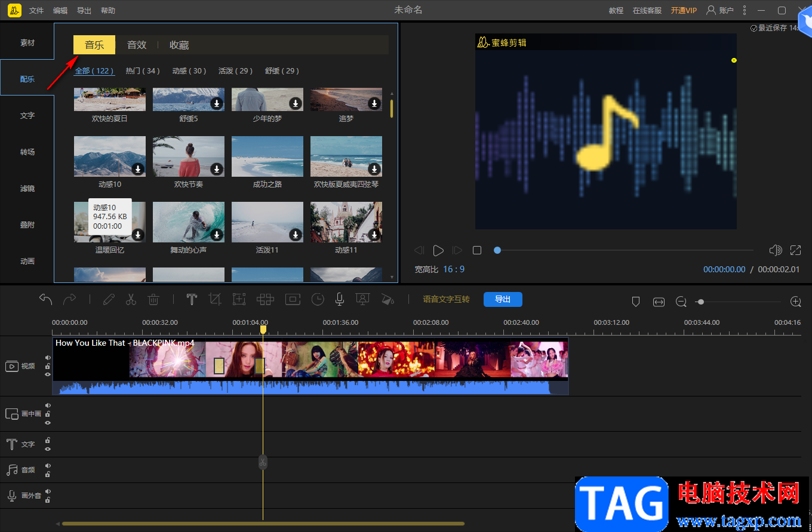Open the 16:9 aspect ratio selector
The image size is (812, 532).
click(x=454, y=269)
